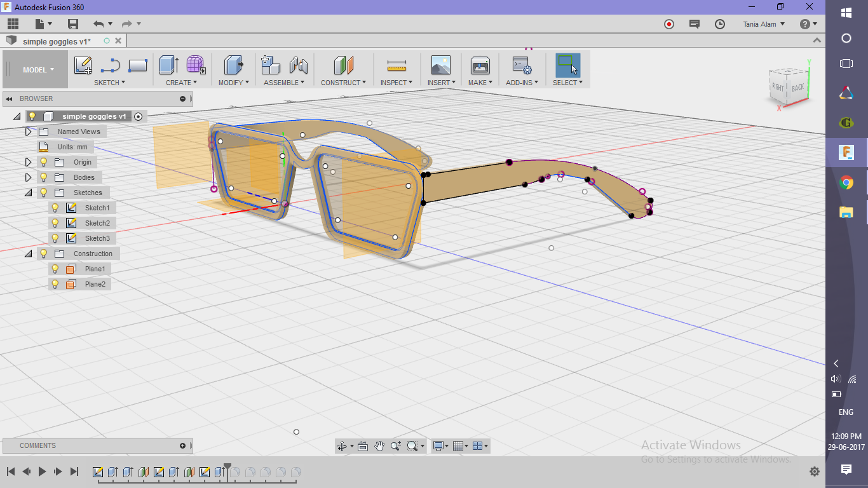Open the CREATE menu

(x=182, y=83)
